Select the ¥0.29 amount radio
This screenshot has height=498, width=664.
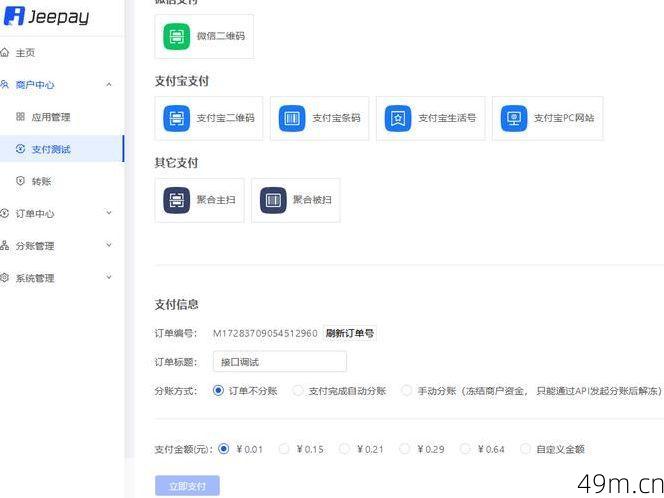(x=405, y=449)
